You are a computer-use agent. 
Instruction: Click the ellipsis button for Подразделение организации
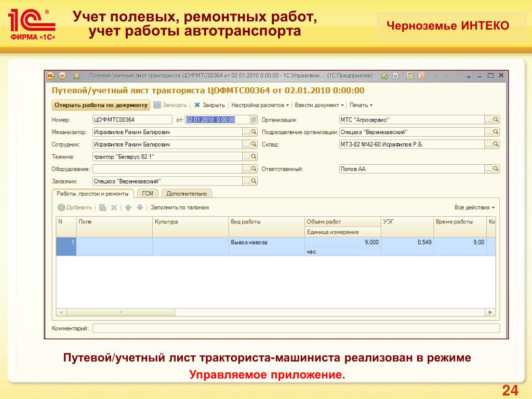point(488,132)
